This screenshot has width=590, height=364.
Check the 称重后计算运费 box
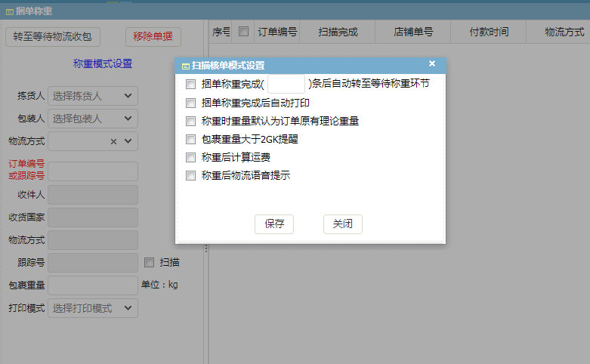191,157
